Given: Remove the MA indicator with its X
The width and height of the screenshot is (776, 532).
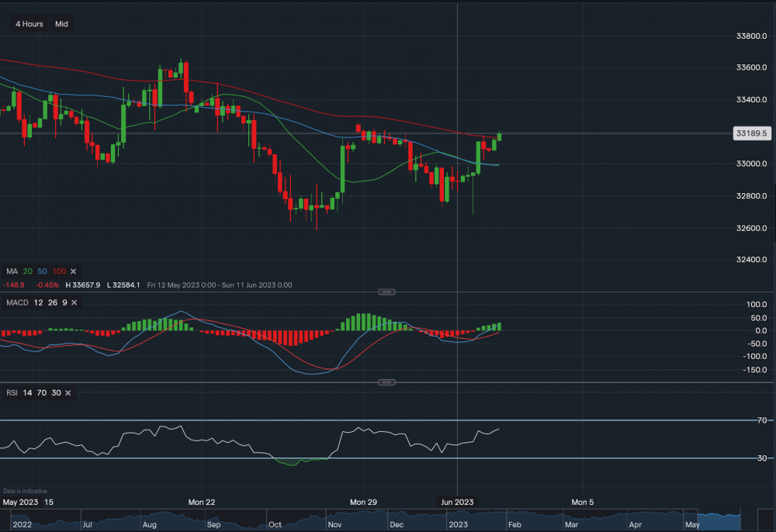Looking at the screenshot, I should coord(73,271).
